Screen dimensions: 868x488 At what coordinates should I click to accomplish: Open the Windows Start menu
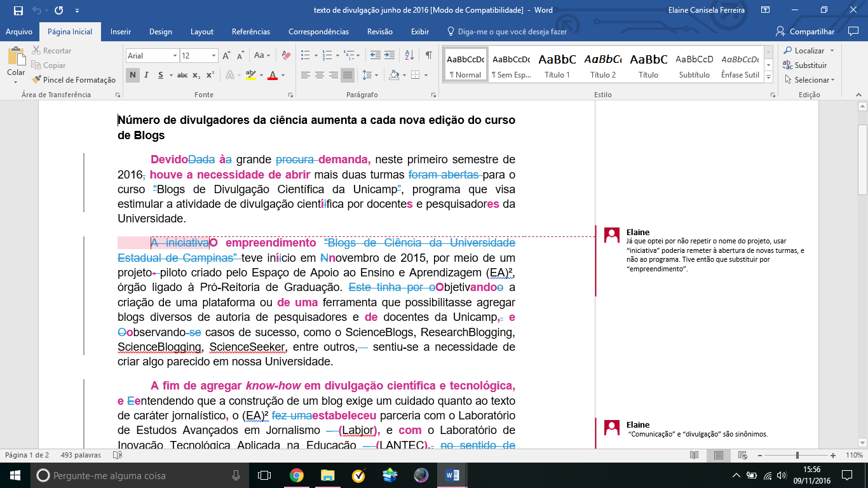15,475
